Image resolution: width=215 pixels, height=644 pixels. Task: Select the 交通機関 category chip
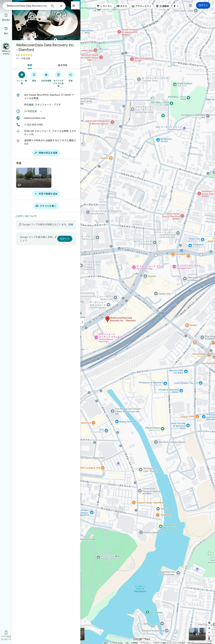[162, 6]
